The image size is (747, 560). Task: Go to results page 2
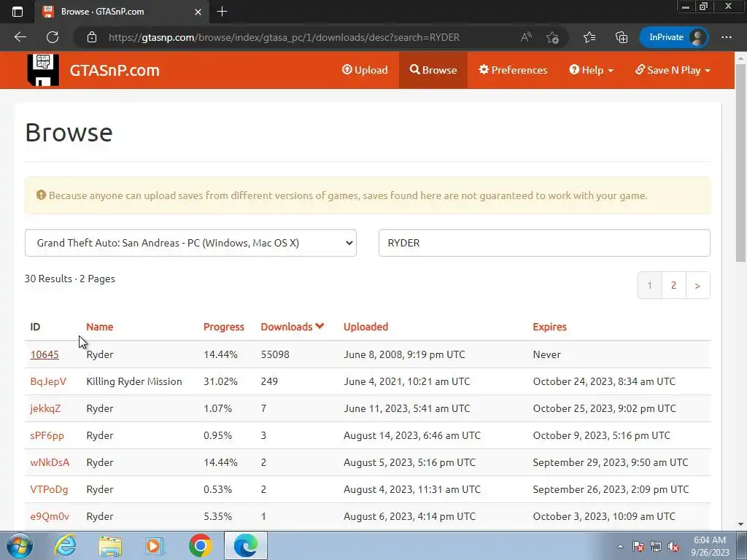[673, 285]
